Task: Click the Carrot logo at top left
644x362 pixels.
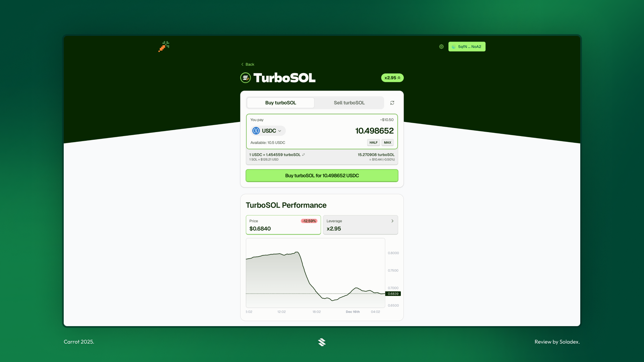Action: [x=163, y=47]
